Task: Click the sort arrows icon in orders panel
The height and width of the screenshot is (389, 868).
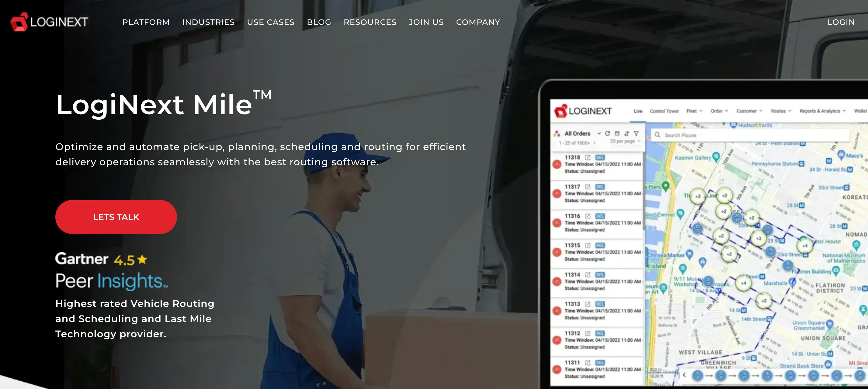Action: tap(627, 133)
